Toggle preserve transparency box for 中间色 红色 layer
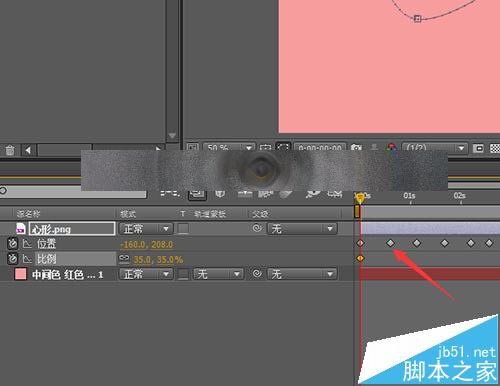Viewport: 500px width, 386px height. pyautogui.click(x=183, y=274)
